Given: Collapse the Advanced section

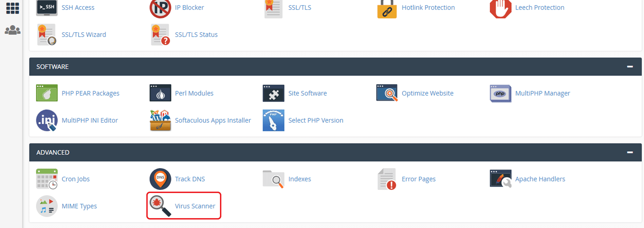Looking at the screenshot, I should click(630, 152).
